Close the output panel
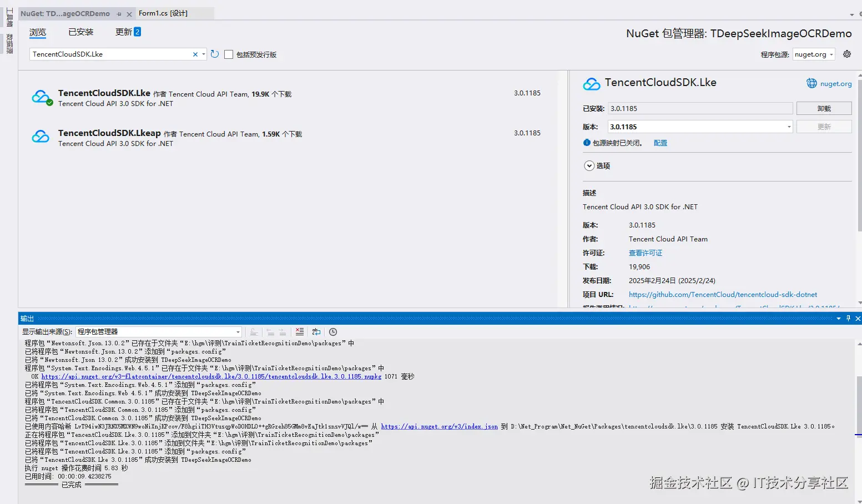 (858, 318)
